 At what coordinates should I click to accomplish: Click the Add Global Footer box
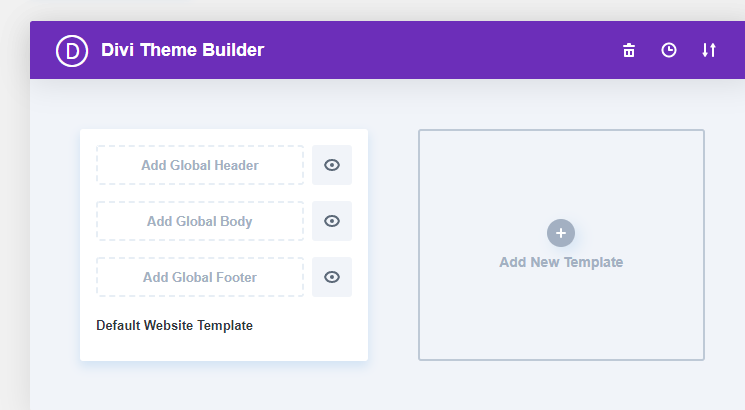(x=200, y=277)
